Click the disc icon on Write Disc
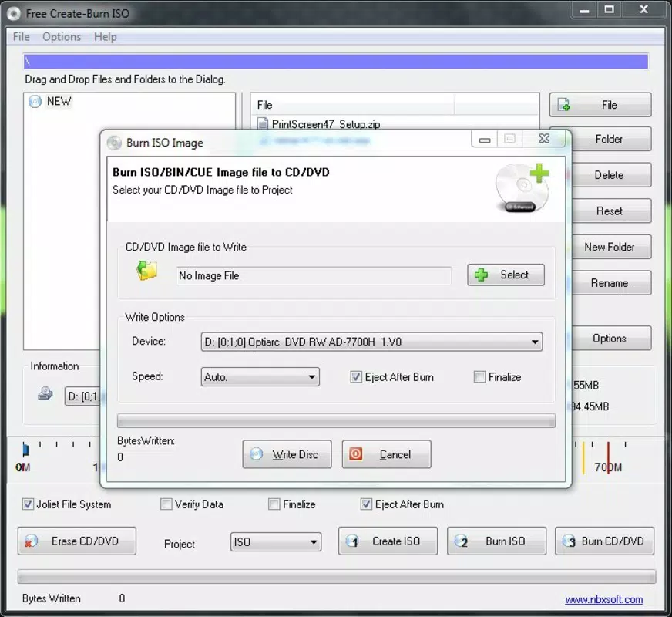The width and height of the screenshot is (672, 617). coord(257,454)
